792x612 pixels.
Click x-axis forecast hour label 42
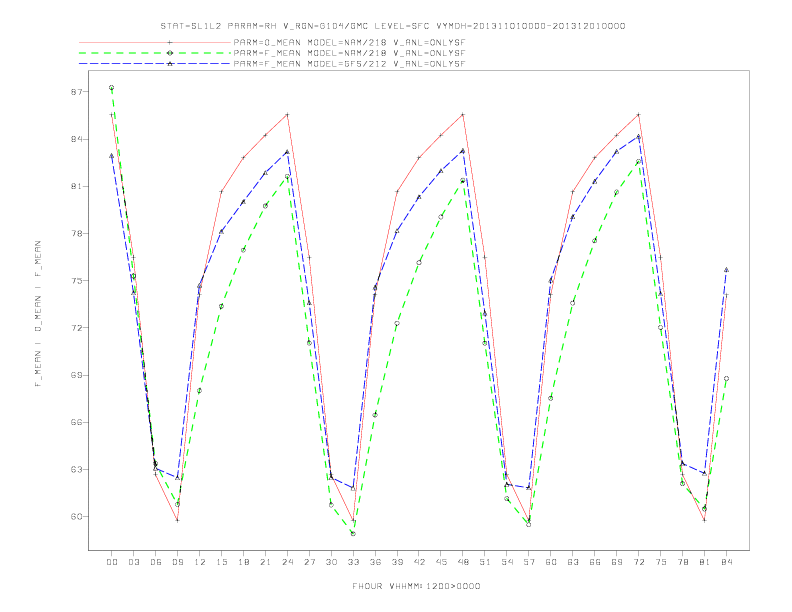pos(419,562)
